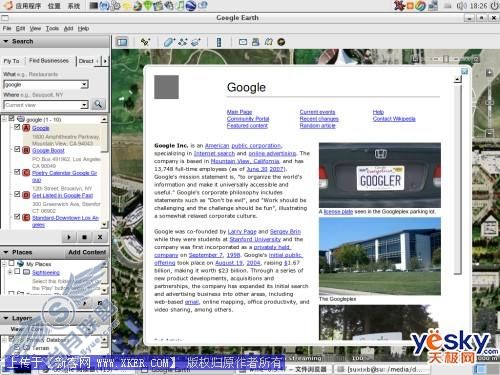The width and height of the screenshot is (500, 375).
Task: Expand the Sightseeing folder tree node
Action: 10,272
